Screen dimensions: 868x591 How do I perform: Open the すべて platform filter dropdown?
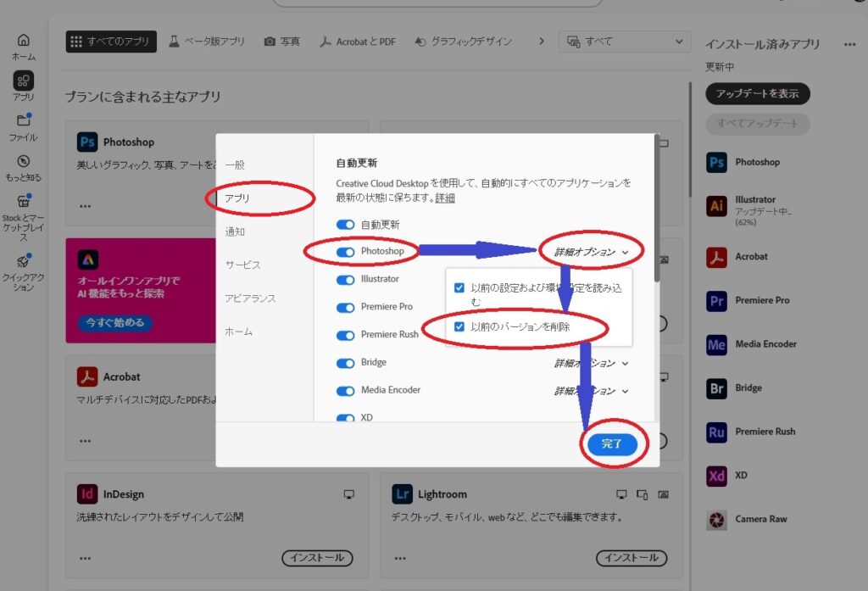[x=625, y=42]
